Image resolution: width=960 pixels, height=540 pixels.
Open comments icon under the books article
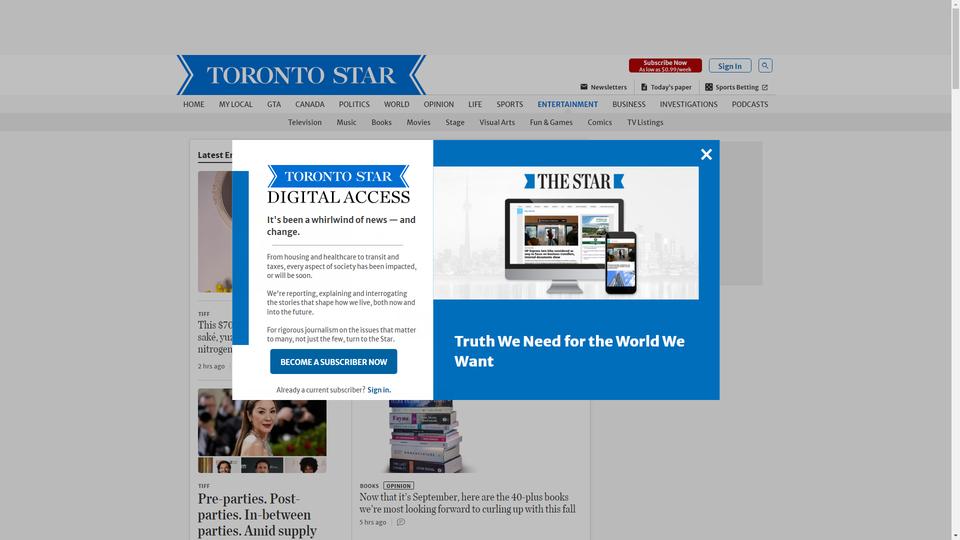click(400, 522)
